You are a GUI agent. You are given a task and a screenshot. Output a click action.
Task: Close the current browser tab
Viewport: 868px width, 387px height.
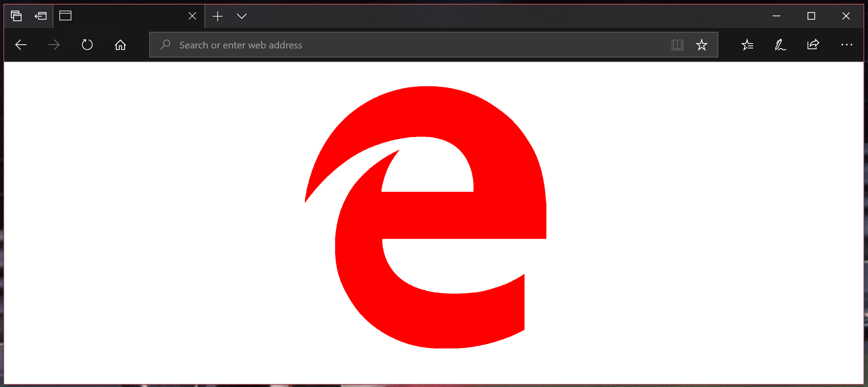(192, 16)
